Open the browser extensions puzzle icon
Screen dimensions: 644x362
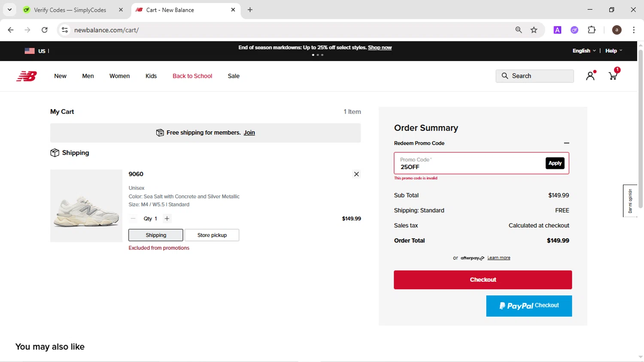point(592,30)
